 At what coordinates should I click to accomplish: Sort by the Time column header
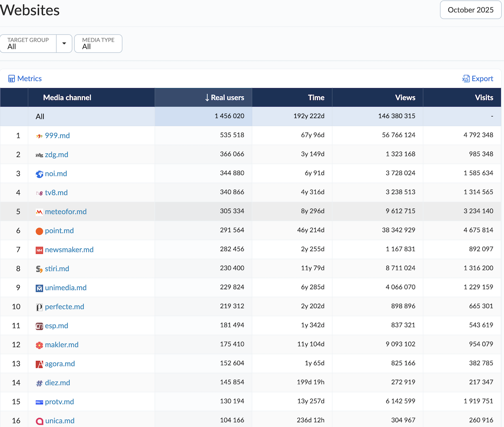(x=316, y=98)
